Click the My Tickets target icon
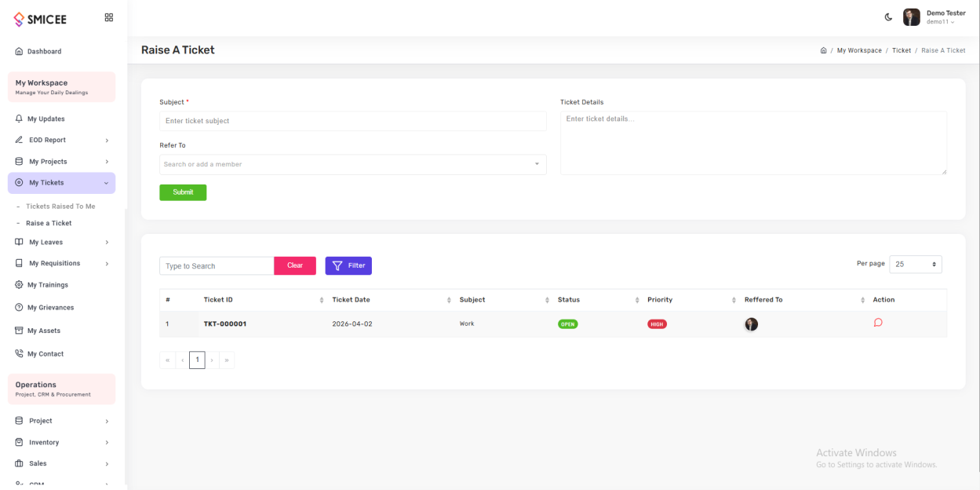This screenshot has height=490, width=980. pos(19,183)
